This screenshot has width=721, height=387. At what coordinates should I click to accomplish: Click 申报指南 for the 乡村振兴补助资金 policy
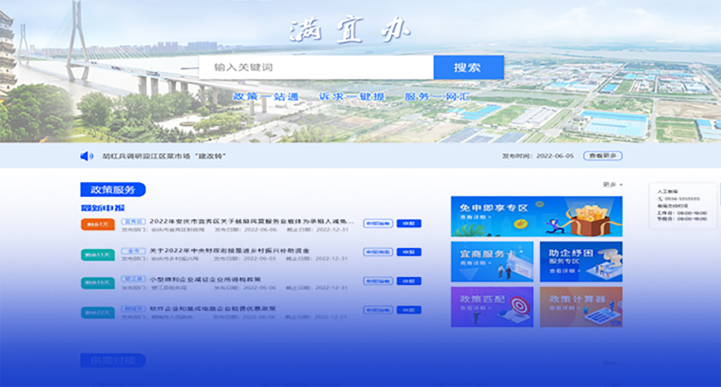pos(378,252)
